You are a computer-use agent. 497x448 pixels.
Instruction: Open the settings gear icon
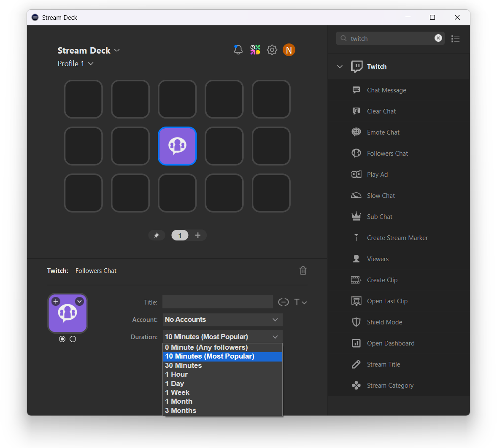(x=272, y=50)
